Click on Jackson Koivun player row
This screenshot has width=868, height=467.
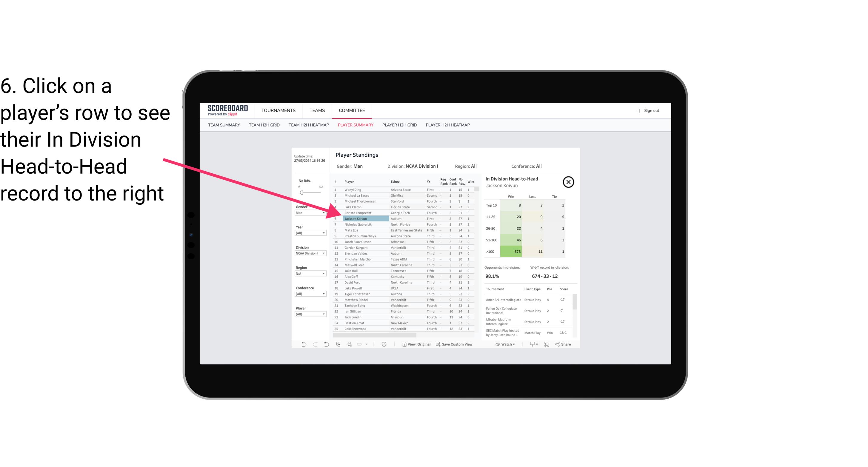point(355,218)
